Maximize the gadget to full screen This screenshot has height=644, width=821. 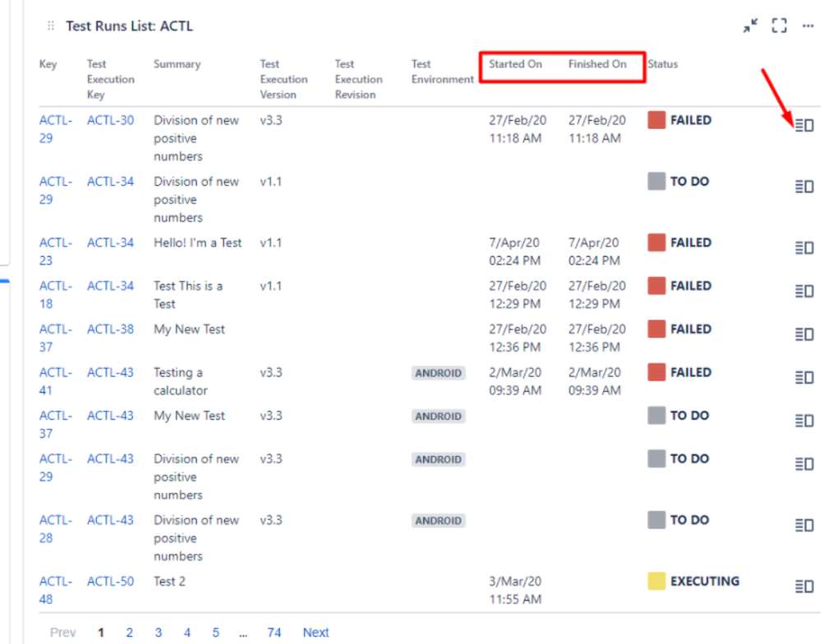pos(779,25)
